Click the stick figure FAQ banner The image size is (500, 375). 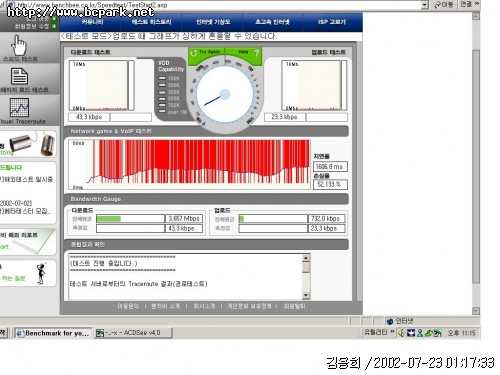pos(28,273)
